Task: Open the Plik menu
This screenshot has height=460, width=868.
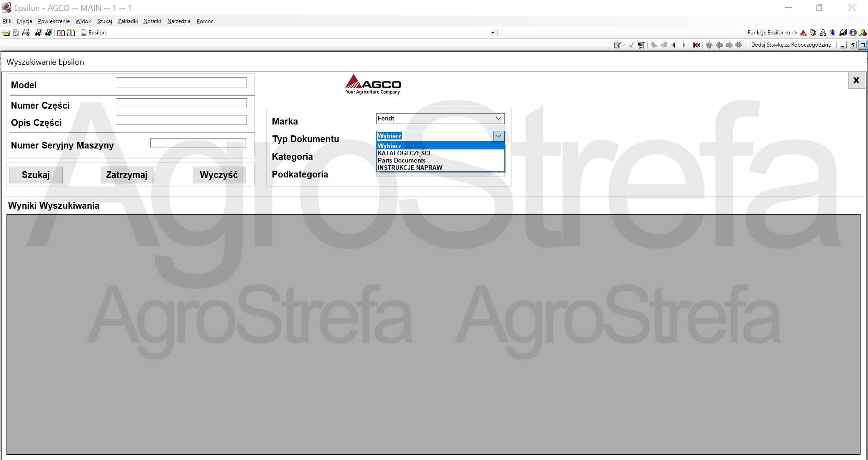Action: coord(7,21)
